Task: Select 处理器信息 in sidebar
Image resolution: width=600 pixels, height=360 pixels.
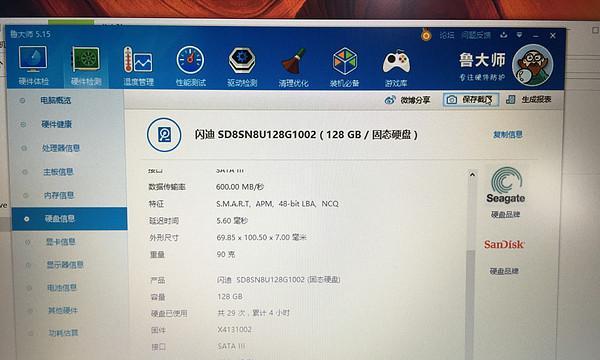Action: (60, 148)
